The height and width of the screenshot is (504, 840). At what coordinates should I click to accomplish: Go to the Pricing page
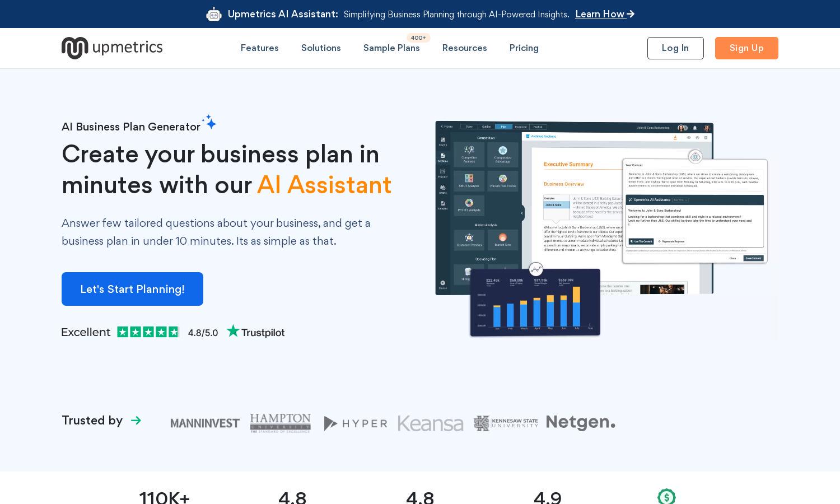coord(524,48)
